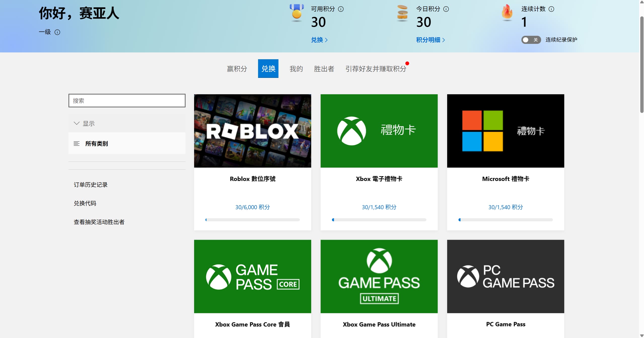
Task: Click the medal icon for available points
Action: 297,13
